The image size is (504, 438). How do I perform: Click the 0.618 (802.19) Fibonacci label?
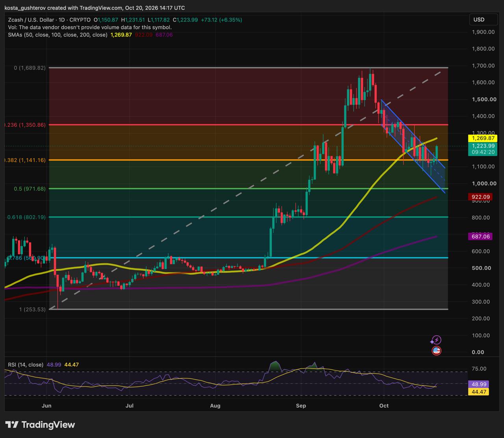click(27, 217)
